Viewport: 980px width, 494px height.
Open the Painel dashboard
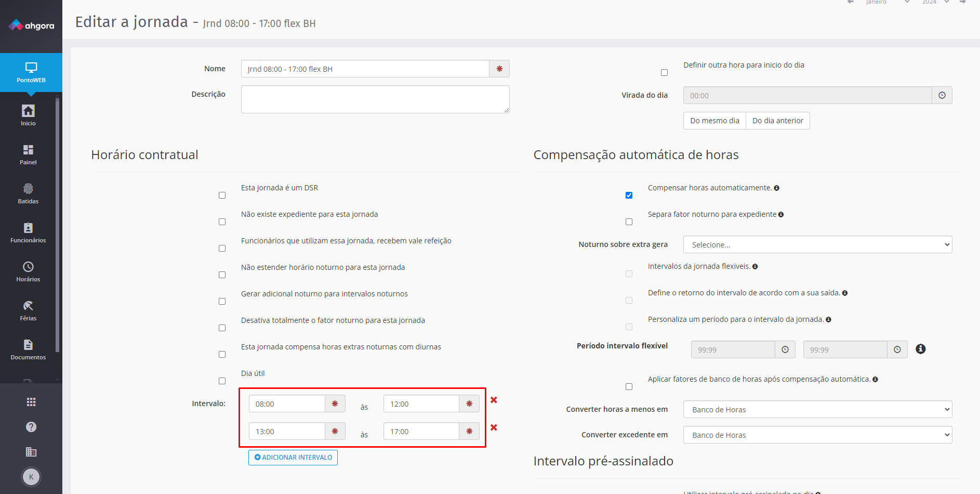pyautogui.click(x=28, y=154)
